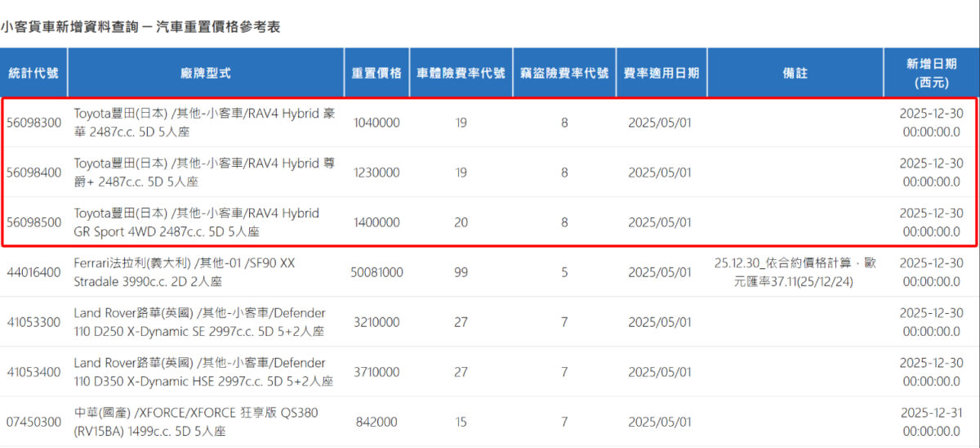Select the Defender 110 D250 X-Dynamic SE entry
980x448 pixels.
199,322
